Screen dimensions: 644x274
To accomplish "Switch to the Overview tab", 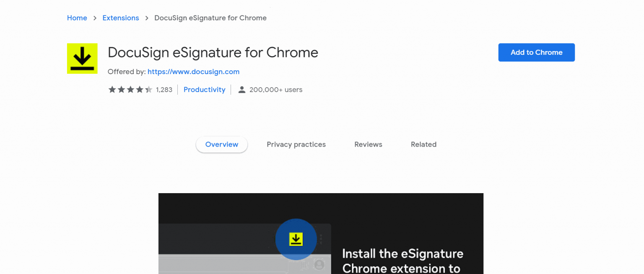I will (221, 144).
